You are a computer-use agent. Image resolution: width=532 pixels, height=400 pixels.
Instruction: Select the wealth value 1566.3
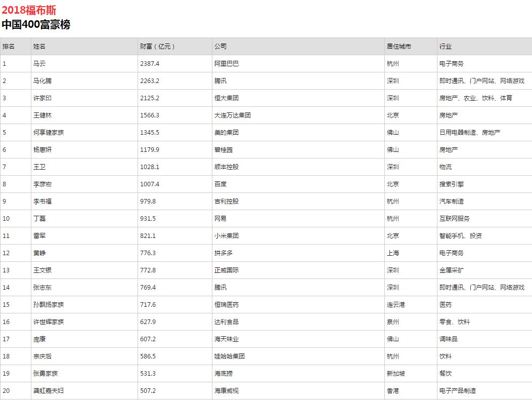pos(150,115)
